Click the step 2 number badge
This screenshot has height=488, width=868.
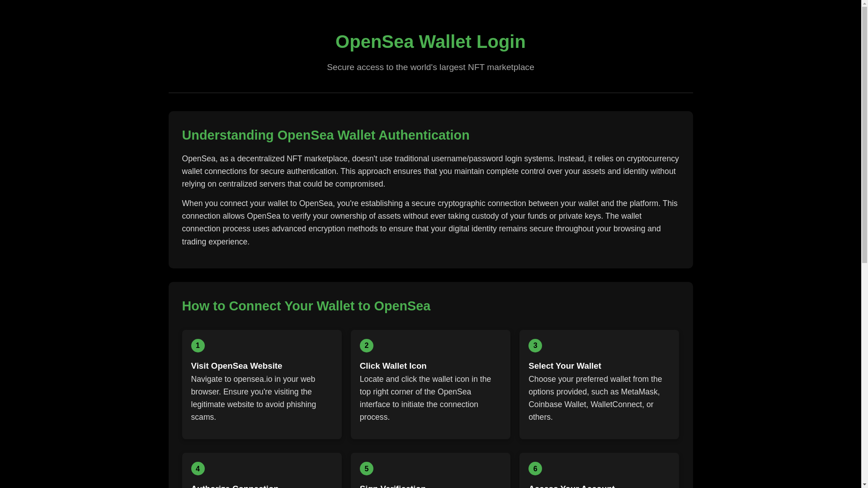click(366, 346)
